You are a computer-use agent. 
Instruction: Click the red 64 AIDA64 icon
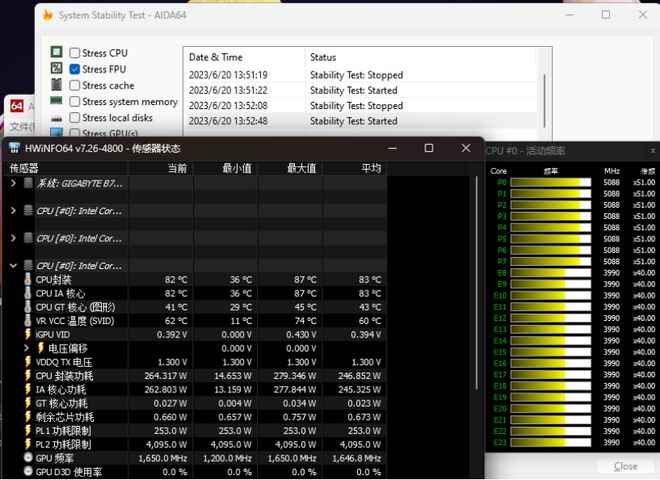click(17, 105)
